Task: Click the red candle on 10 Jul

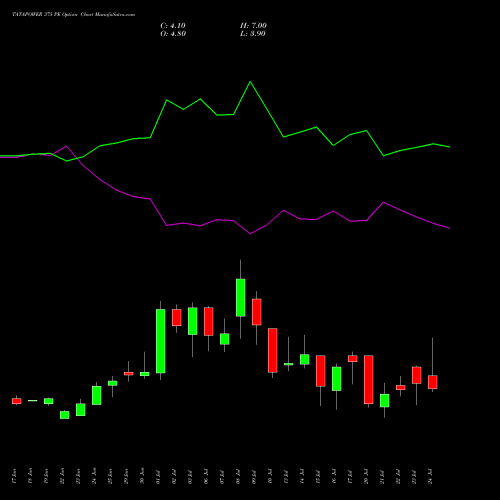Action: click(273, 350)
